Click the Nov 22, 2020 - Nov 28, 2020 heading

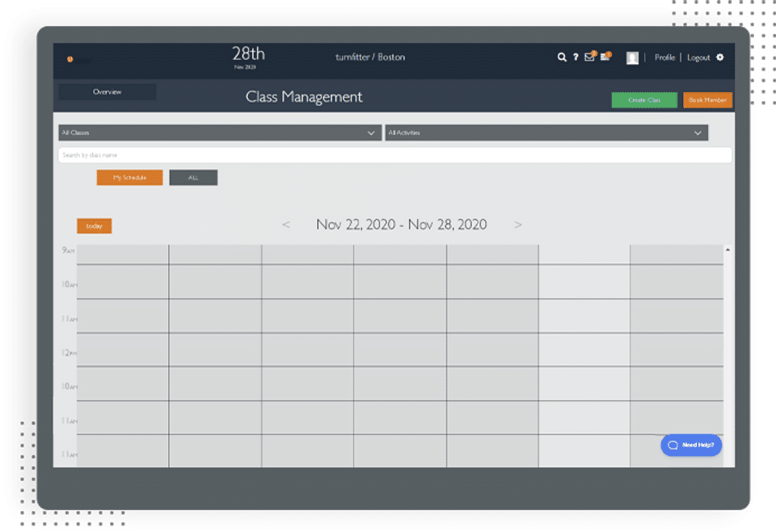tap(402, 225)
